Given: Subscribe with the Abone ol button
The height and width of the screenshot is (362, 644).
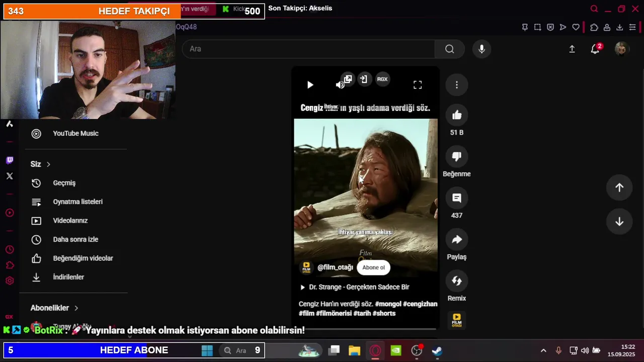Looking at the screenshot, I should pyautogui.click(x=373, y=267).
